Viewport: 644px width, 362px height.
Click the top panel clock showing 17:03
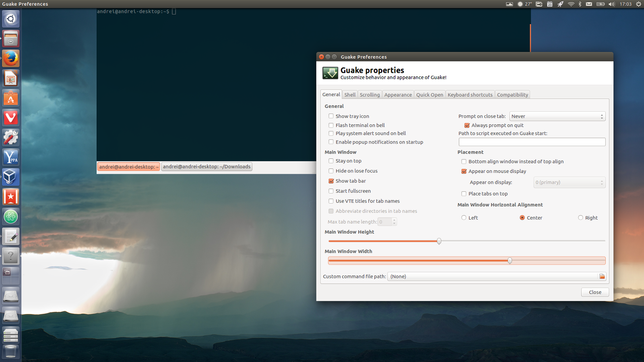click(625, 4)
